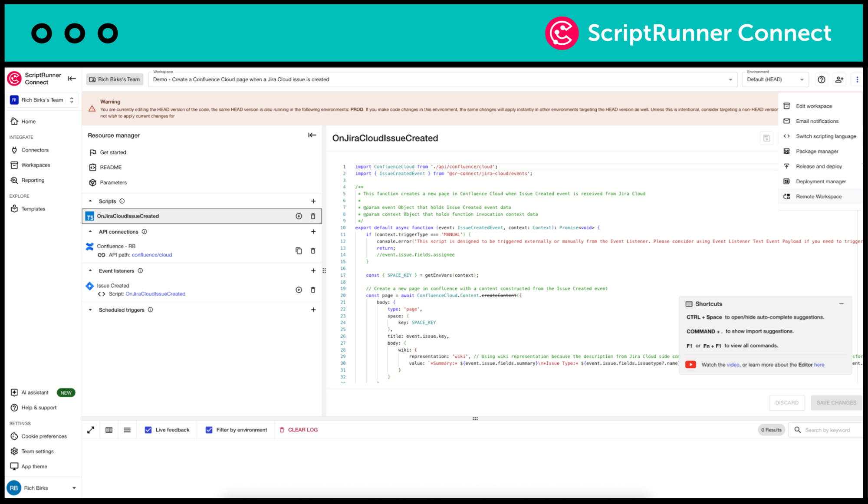The image size is (868, 504).
Task: Collapse the left navigation sidebar
Action: click(72, 79)
